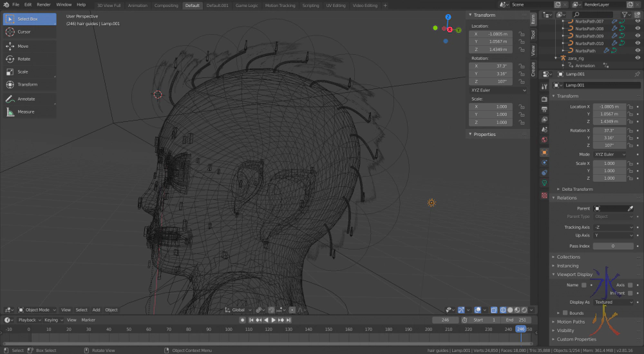Open Rotation Mode dropdown in properties

tap(609, 154)
